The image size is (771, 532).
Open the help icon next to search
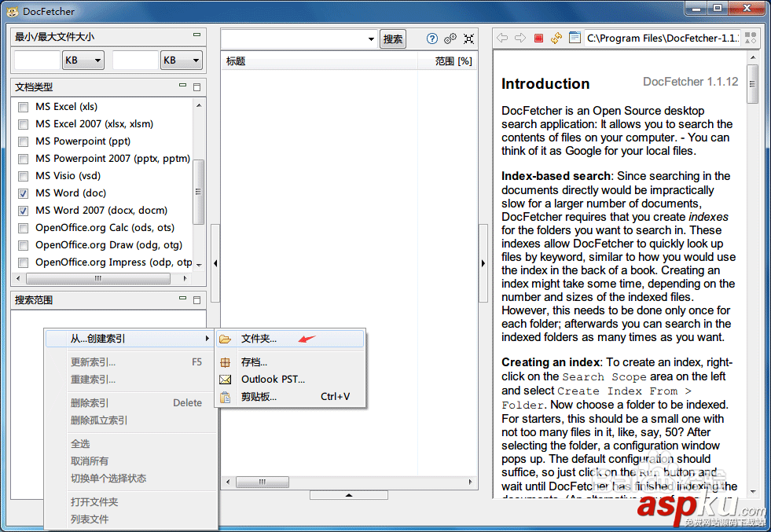click(x=432, y=38)
